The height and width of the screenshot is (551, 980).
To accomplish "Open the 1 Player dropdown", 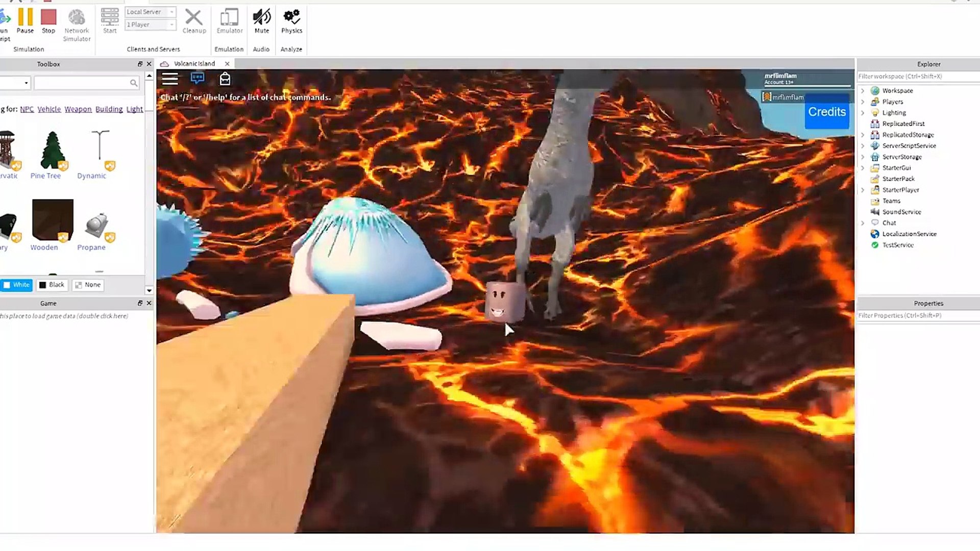I will (x=151, y=24).
